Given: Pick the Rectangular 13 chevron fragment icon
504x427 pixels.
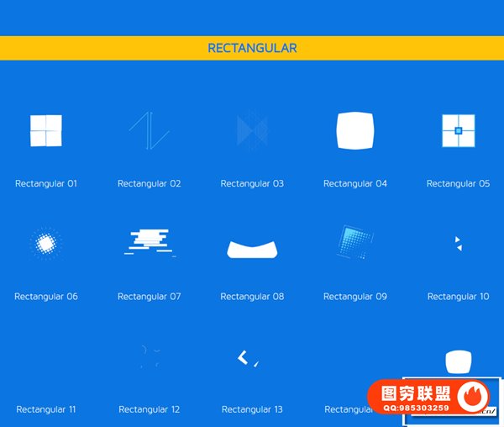Looking at the screenshot, I should [246, 358].
